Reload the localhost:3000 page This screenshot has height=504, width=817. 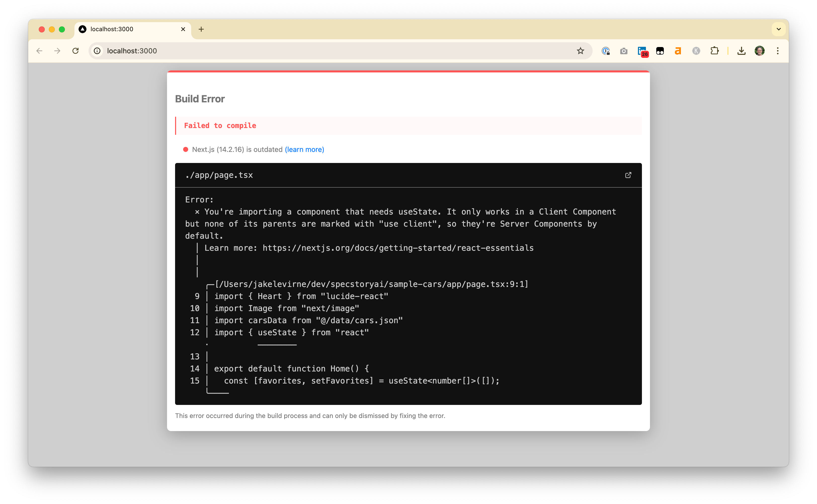click(x=76, y=51)
